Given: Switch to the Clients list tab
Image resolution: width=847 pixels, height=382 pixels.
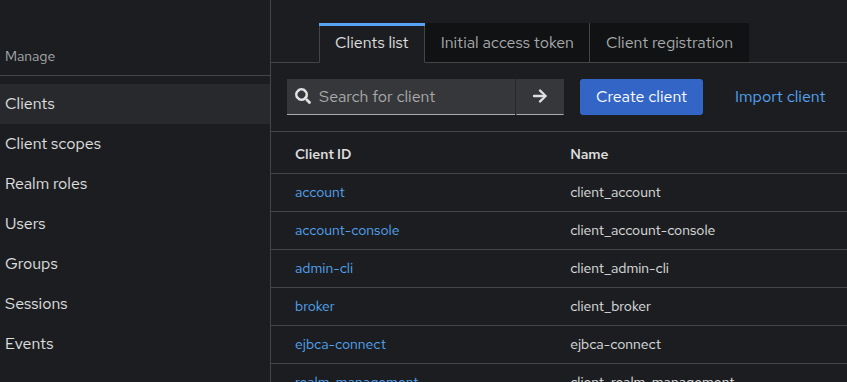Looking at the screenshot, I should [x=372, y=43].
